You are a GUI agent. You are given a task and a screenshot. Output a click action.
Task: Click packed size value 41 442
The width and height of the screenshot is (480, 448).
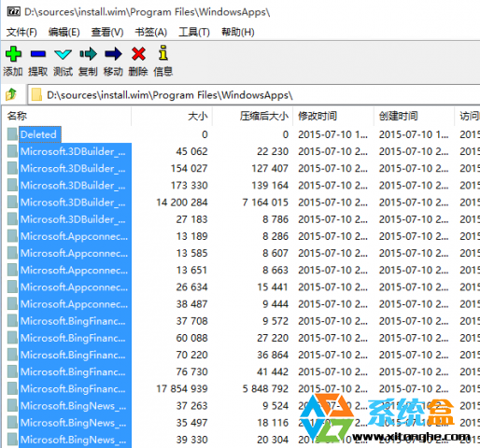pos(273,372)
